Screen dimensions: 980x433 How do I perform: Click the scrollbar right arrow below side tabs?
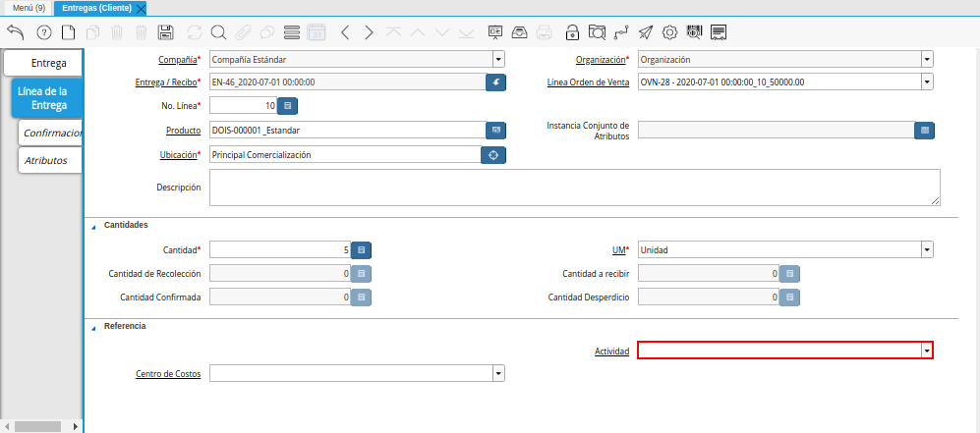click(x=77, y=427)
